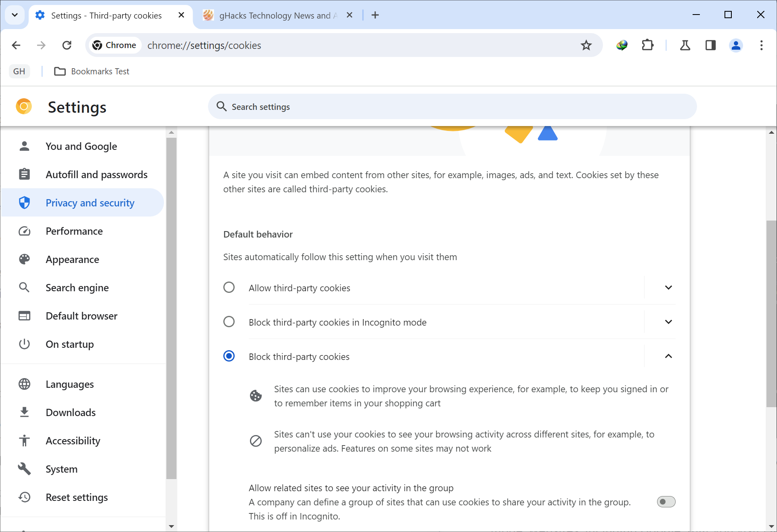Click the browser back arrow
777x532 pixels.
pyautogui.click(x=16, y=45)
